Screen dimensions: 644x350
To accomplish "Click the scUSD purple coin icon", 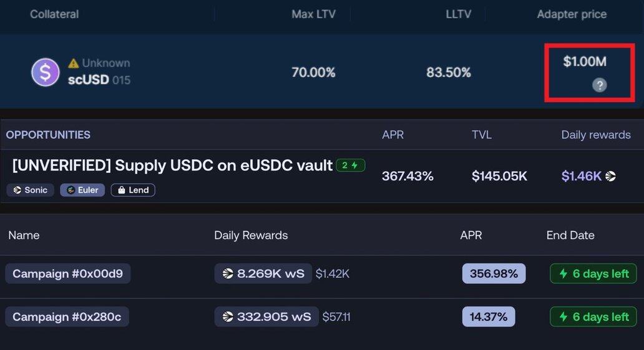I will click(x=45, y=72).
